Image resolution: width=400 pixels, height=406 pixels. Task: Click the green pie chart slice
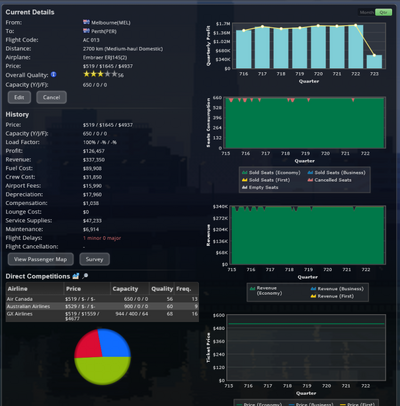(102, 372)
